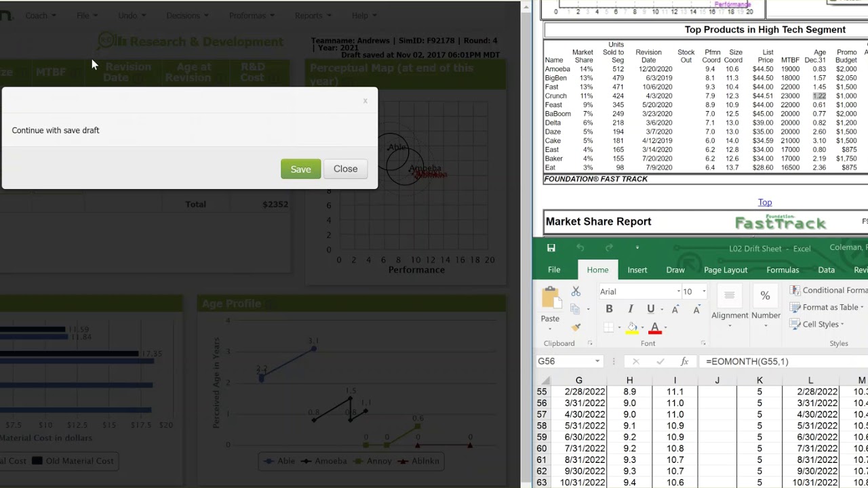
Task: Open the Name Box dropdown showing G56
Action: [597, 361]
